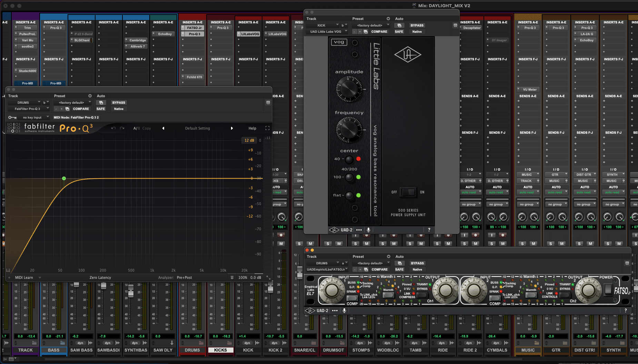Open the three-dot menu in VOG footer
The width and height of the screenshot is (638, 364).
359,230
